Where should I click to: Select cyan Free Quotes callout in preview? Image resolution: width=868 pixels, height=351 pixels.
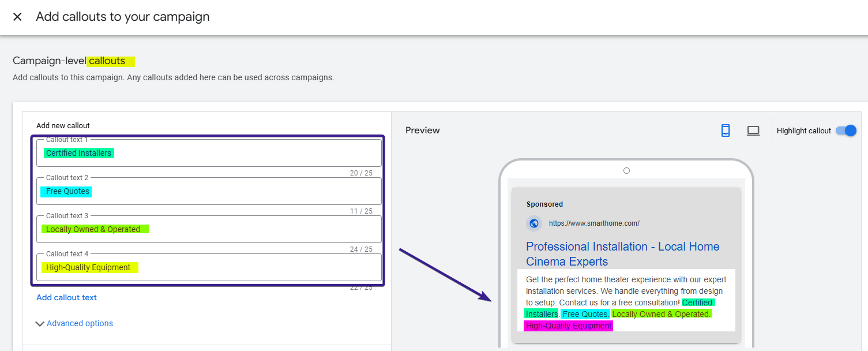click(585, 314)
